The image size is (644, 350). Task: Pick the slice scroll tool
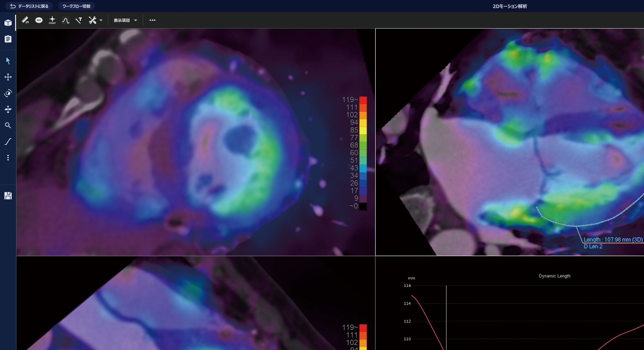click(x=8, y=109)
